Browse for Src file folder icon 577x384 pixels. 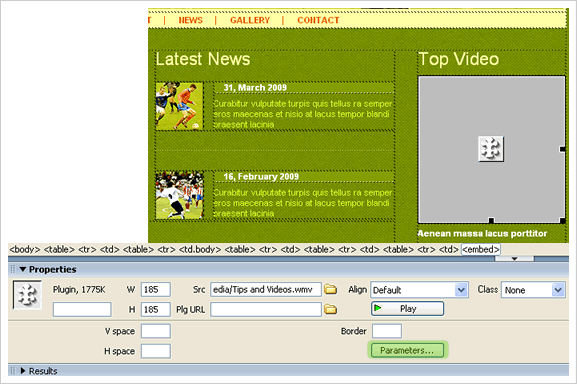click(x=330, y=289)
